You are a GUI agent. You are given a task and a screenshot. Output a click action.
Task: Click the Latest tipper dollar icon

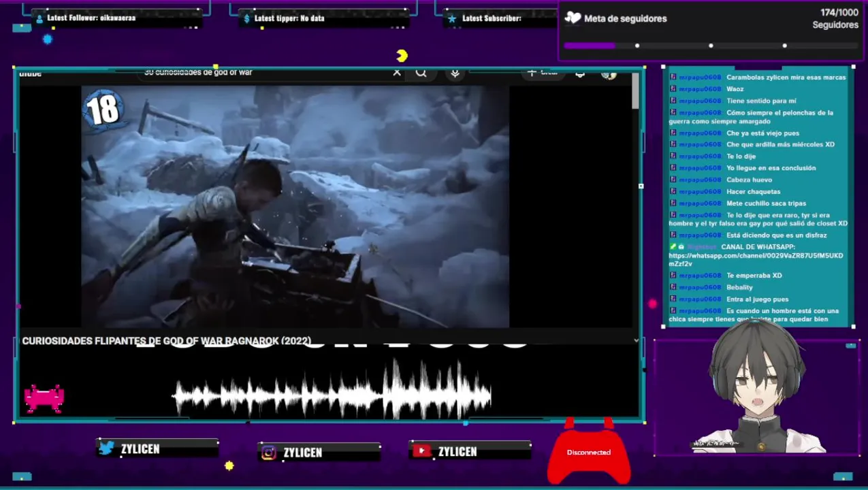pyautogui.click(x=246, y=18)
